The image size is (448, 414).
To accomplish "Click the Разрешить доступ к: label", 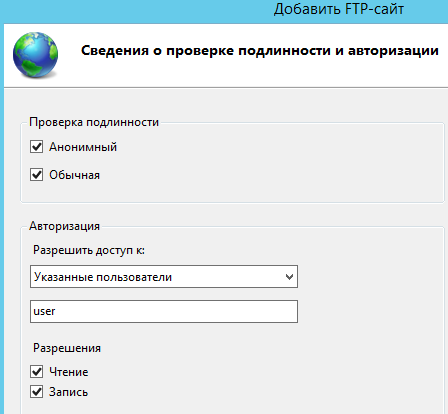I will click(89, 250).
